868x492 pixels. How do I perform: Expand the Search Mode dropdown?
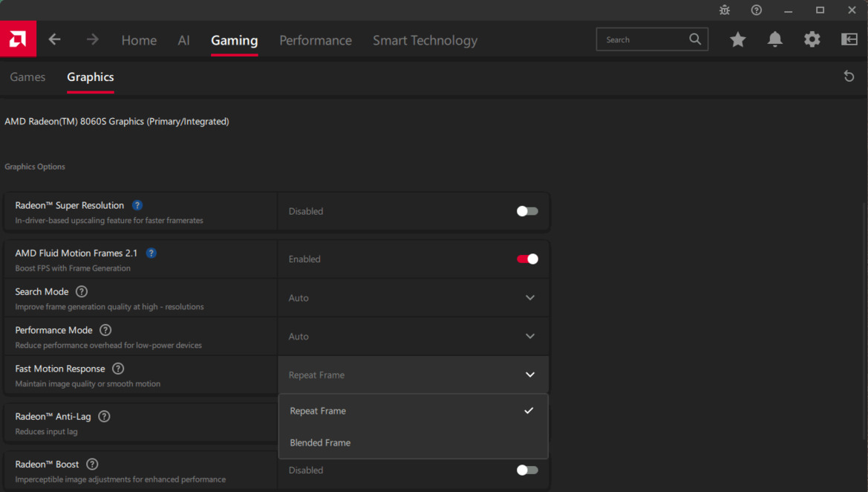pos(413,298)
